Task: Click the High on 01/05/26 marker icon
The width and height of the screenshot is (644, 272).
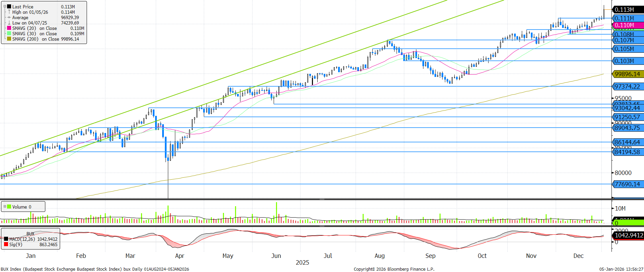Action: 9,12
